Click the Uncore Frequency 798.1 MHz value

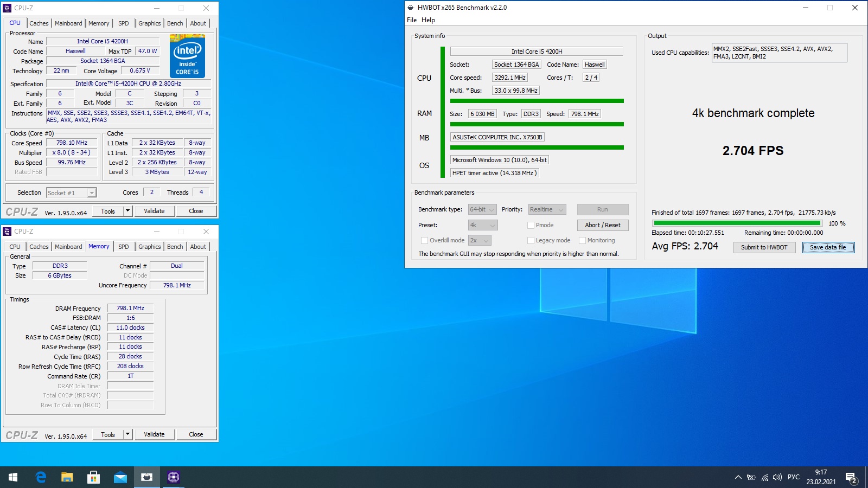(x=177, y=285)
